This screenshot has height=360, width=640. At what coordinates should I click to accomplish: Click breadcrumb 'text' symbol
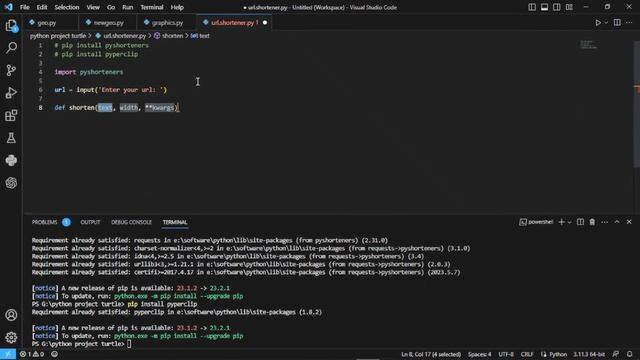pyautogui.click(x=204, y=36)
